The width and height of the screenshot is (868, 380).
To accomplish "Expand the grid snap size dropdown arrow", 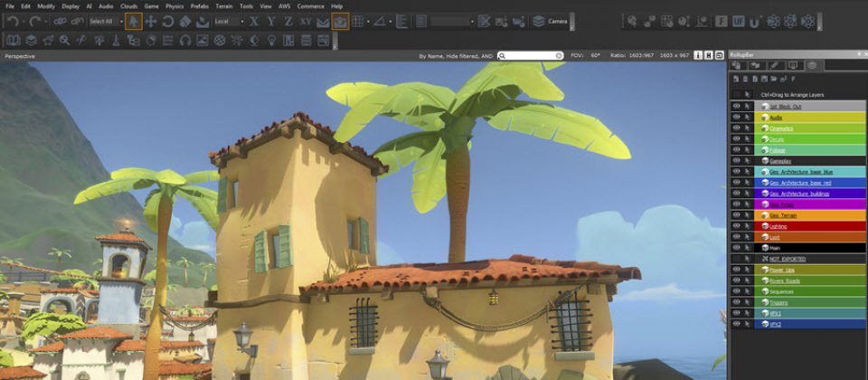I will click(369, 21).
